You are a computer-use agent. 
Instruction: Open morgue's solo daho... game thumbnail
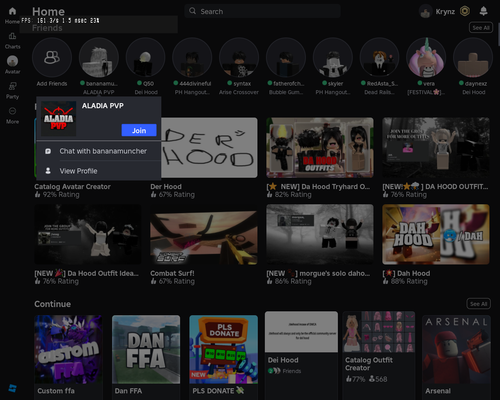[320, 234]
